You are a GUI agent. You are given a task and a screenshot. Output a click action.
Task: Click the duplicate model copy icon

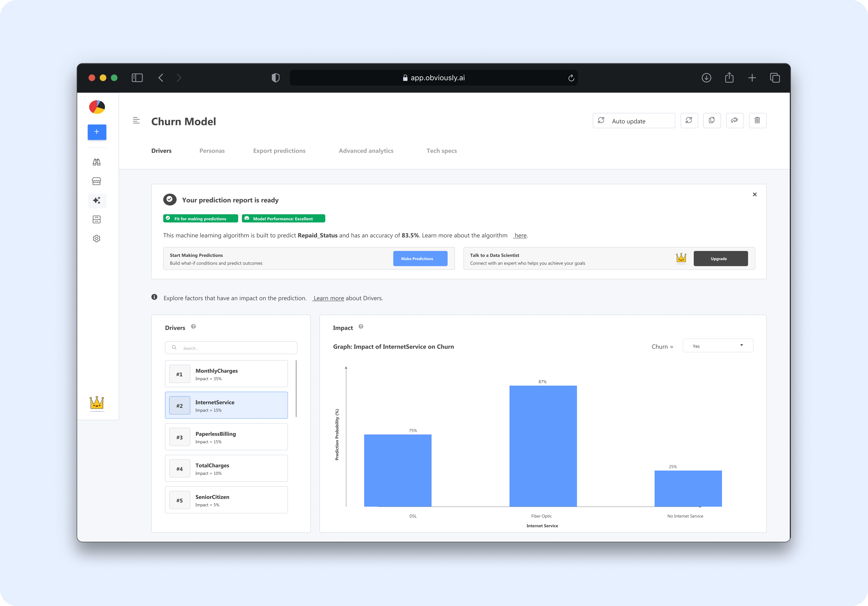pyautogui.click(x=712, y=121)
